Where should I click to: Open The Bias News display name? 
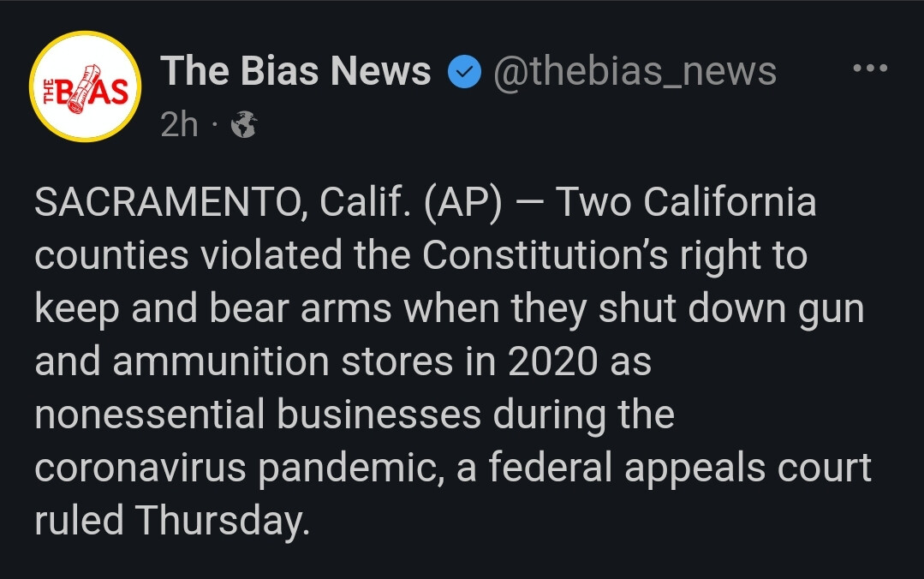coord(295,72)
